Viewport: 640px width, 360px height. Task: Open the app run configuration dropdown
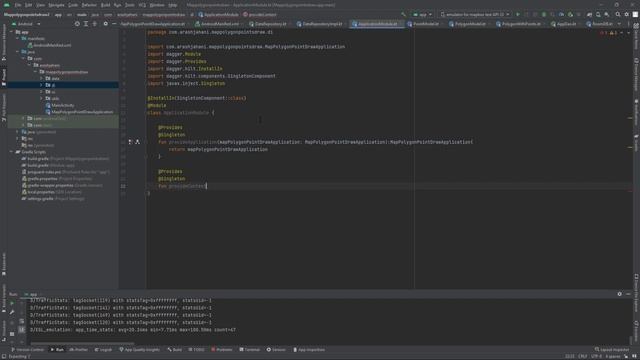click(422, 15)
